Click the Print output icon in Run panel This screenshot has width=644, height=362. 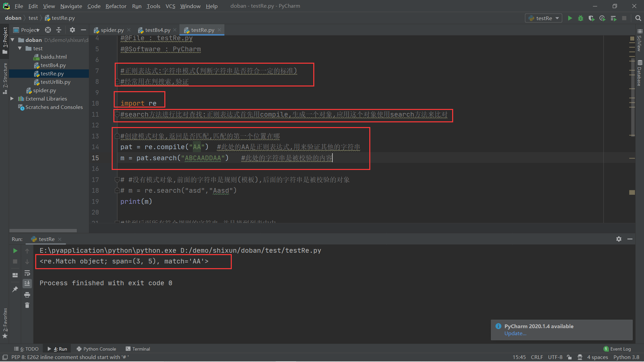click(27, 295)
